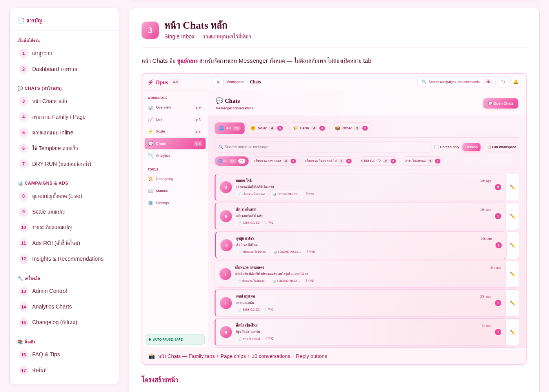Select the SJ88 GG EZ page chip
The height and width of the screenshot is (392, 549).
378,161
